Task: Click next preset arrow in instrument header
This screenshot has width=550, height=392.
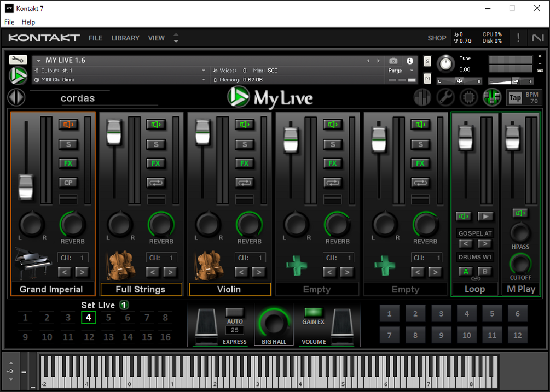Action: pos(378,61)
